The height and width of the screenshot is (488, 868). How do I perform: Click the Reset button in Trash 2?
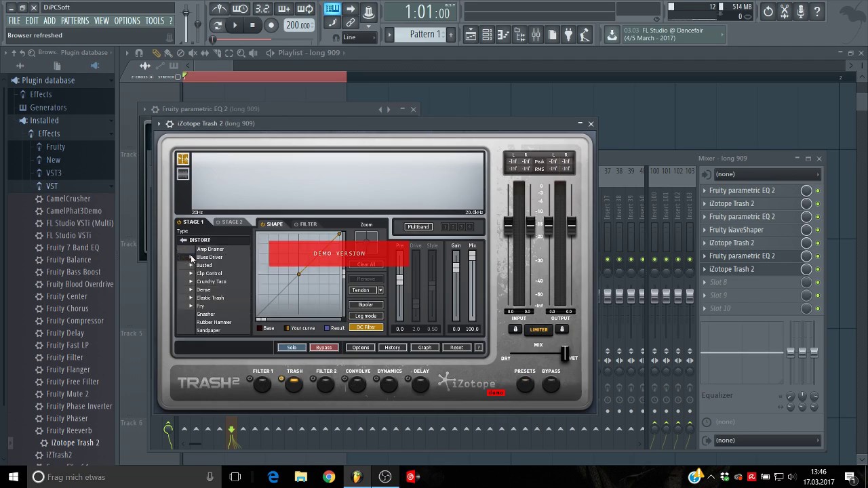pos(456,348)
